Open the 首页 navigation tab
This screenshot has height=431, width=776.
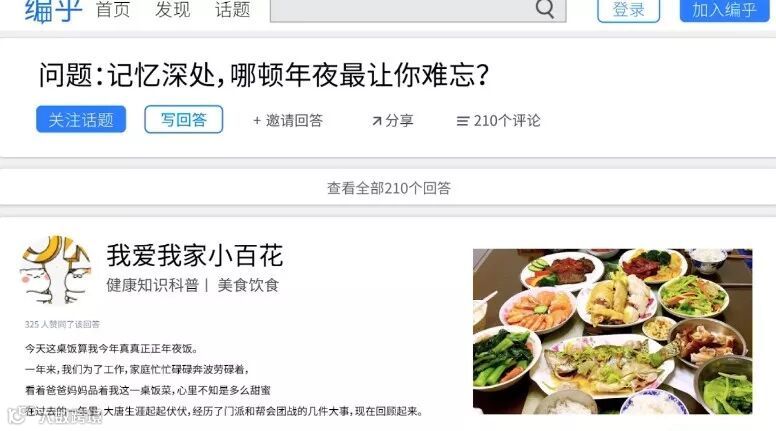pos(113,9)
